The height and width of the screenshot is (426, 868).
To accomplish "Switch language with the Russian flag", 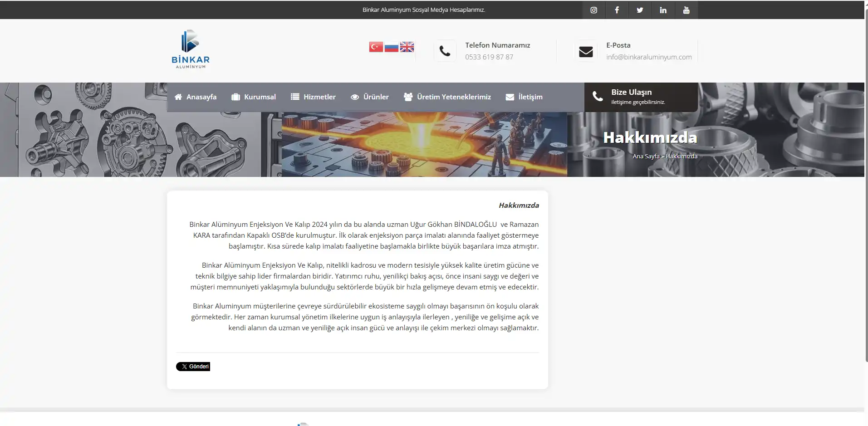I will tap(391, 47).
